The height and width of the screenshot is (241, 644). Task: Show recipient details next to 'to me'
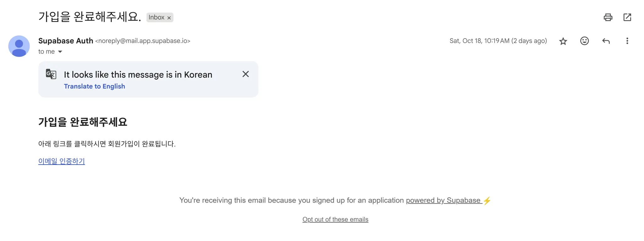60,52
